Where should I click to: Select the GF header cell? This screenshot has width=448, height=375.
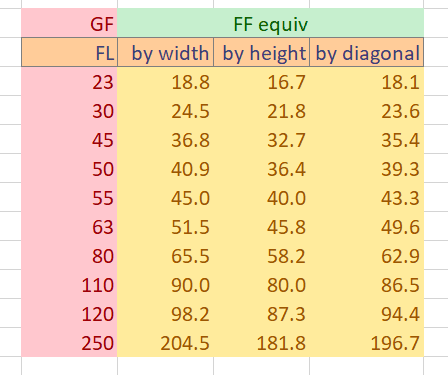point(69,23)
